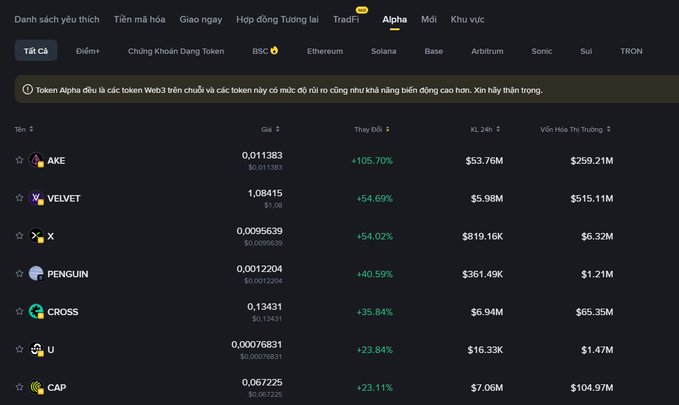
Task: Open the TradFi tab
Action: click(346, 19)
